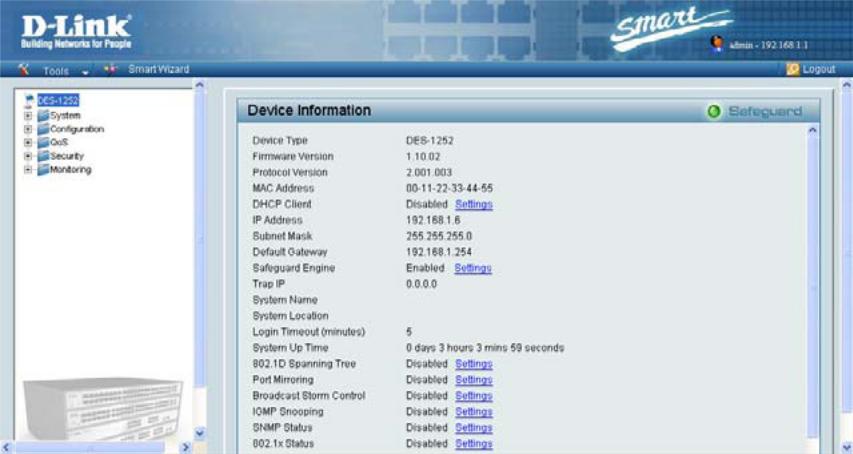Click the Firmware Version value 1.10.02
The width and height of the screenshot is (853, 454).
pyautogui.click(x=423, y=157)
